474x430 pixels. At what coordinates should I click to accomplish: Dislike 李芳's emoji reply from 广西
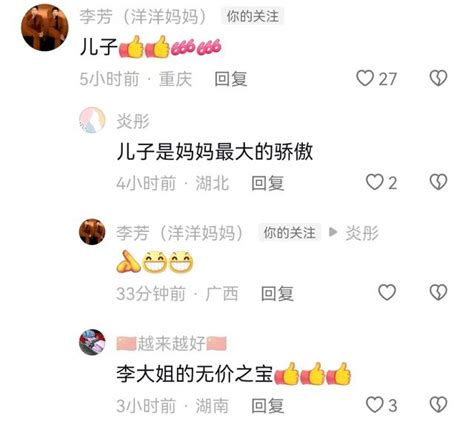coord(438,293)
